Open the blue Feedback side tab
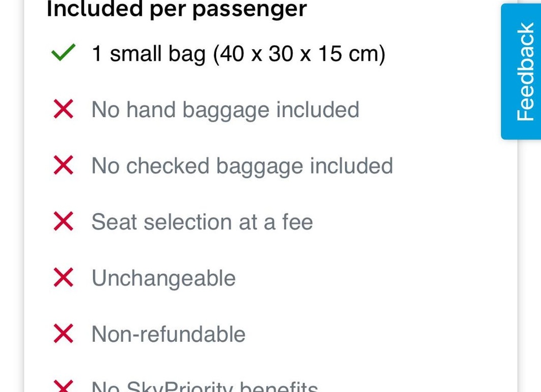 click(x=521, y=71)
